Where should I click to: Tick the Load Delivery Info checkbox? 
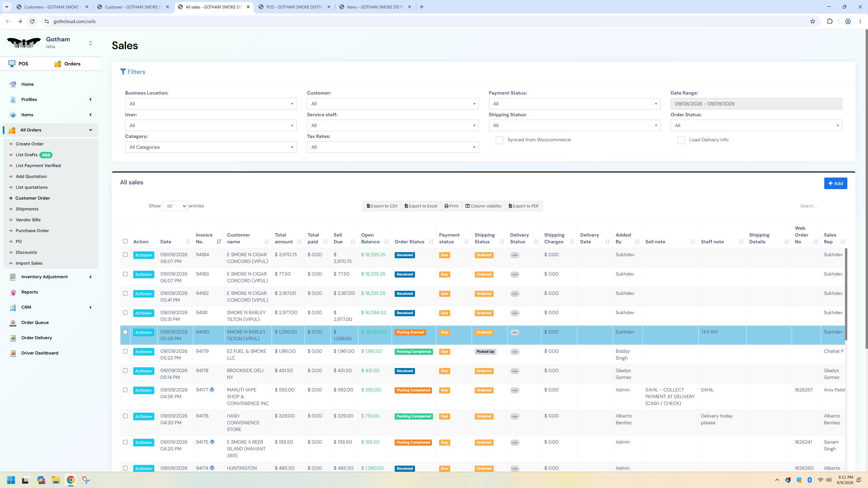681,140
